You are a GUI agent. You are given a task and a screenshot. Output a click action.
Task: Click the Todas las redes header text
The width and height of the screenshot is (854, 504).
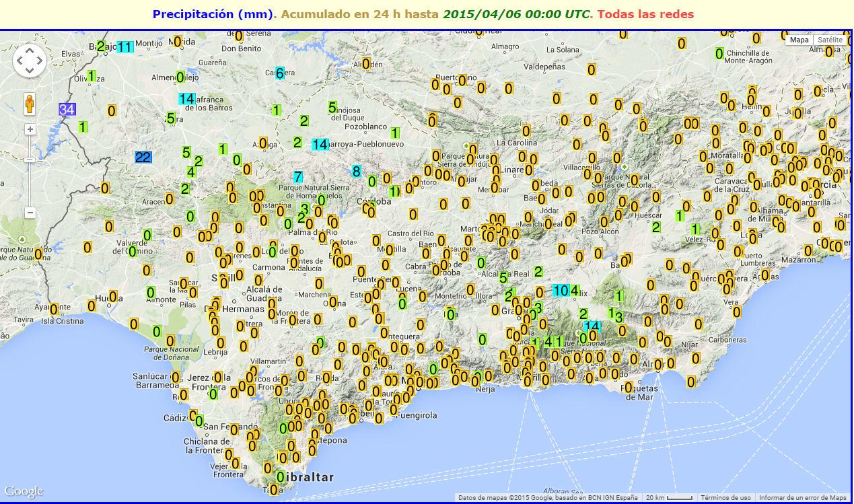click(x=645, y=14)
